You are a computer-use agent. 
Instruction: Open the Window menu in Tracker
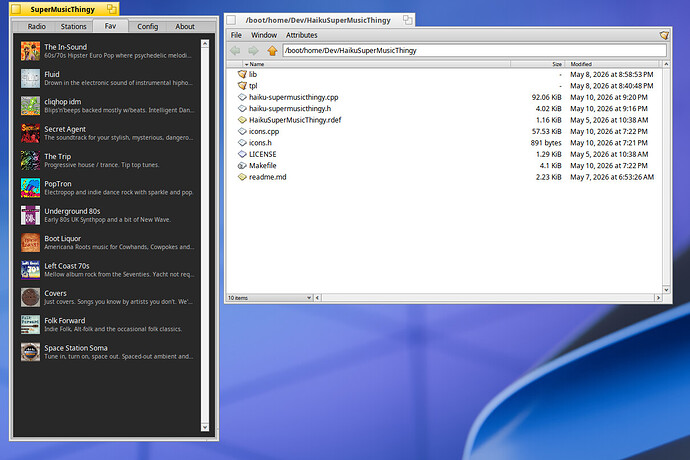coord(264,35)
